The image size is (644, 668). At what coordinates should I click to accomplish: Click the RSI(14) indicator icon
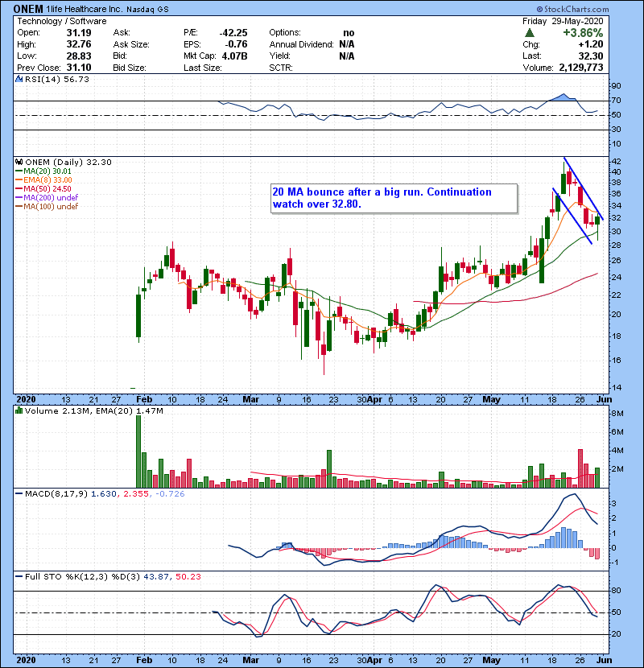click(x=19, y=79)
